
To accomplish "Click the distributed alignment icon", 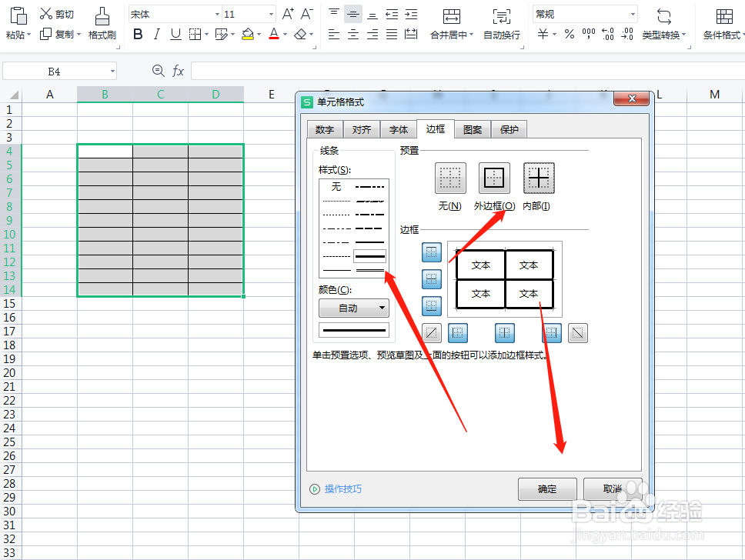I will [x=411, y=34].
